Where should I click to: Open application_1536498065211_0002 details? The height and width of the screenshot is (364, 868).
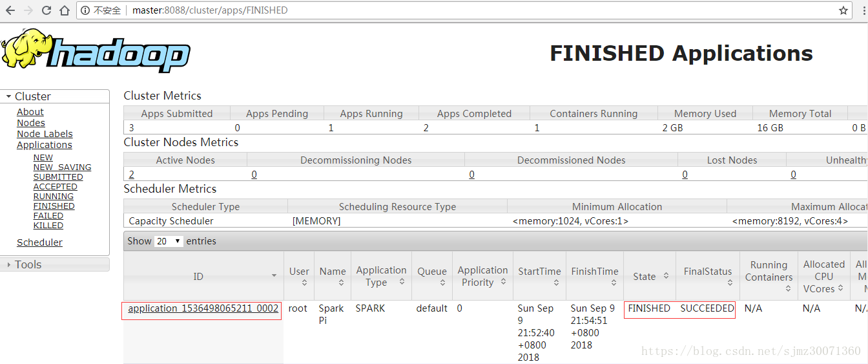coord(203,308)
